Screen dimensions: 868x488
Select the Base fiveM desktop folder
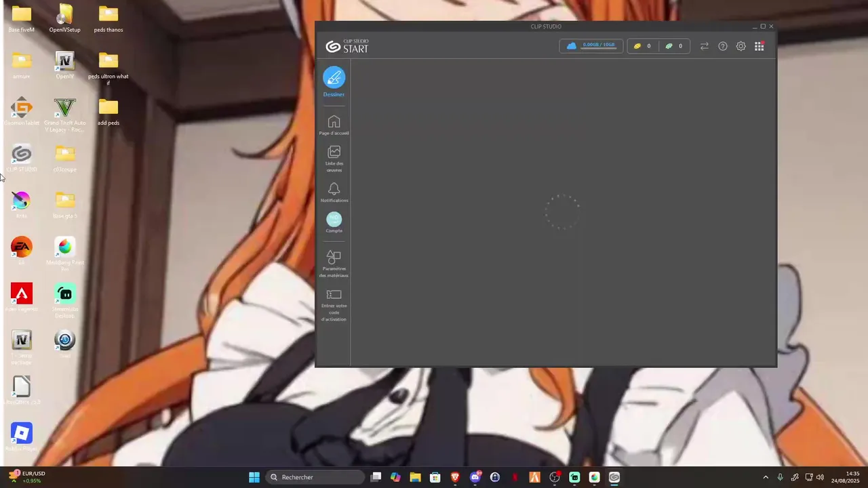coord(22,19)
